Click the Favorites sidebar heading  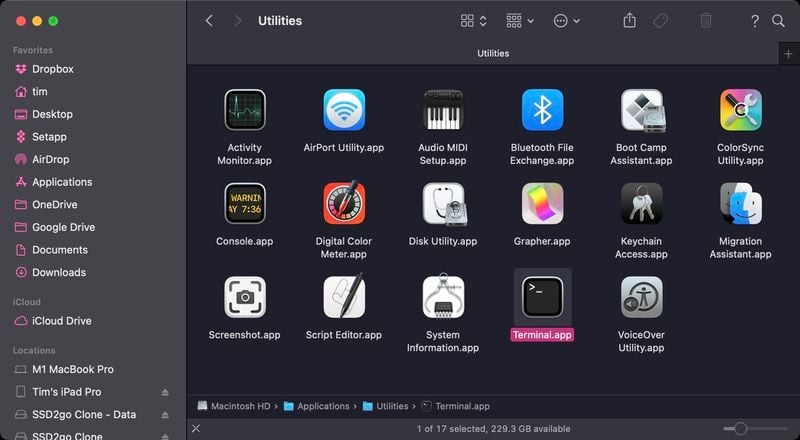(33, 50)
